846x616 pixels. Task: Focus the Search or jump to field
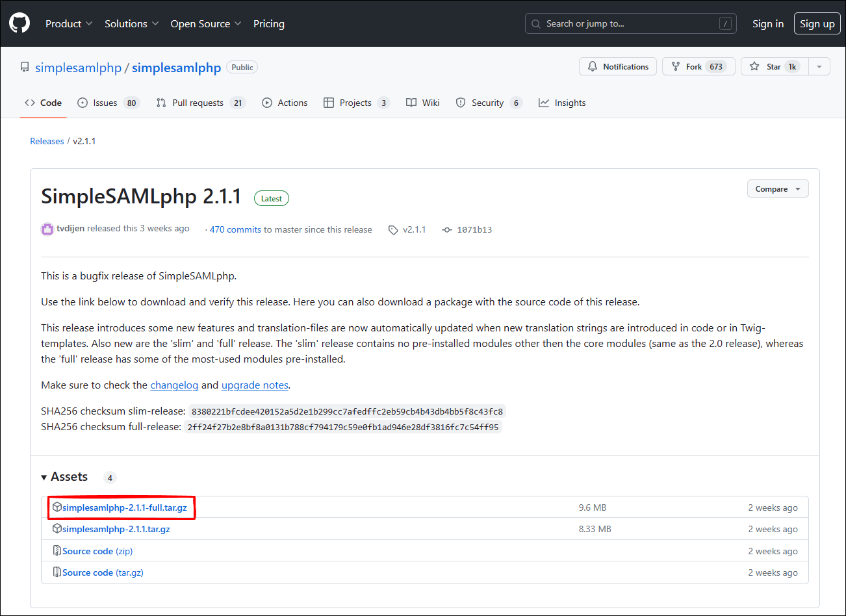pos(630,23)
